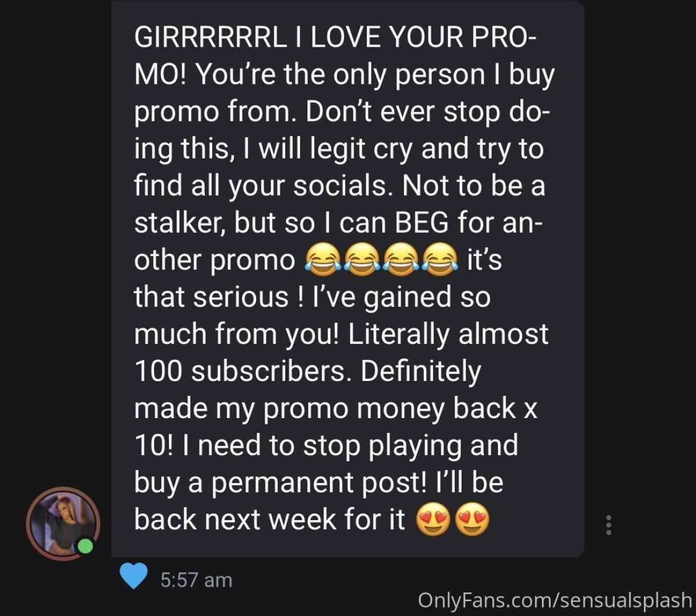Click the 5:57 am timestamp
Image resolution: width=696 pixels, height=616 pixels.
coord(196,580)
